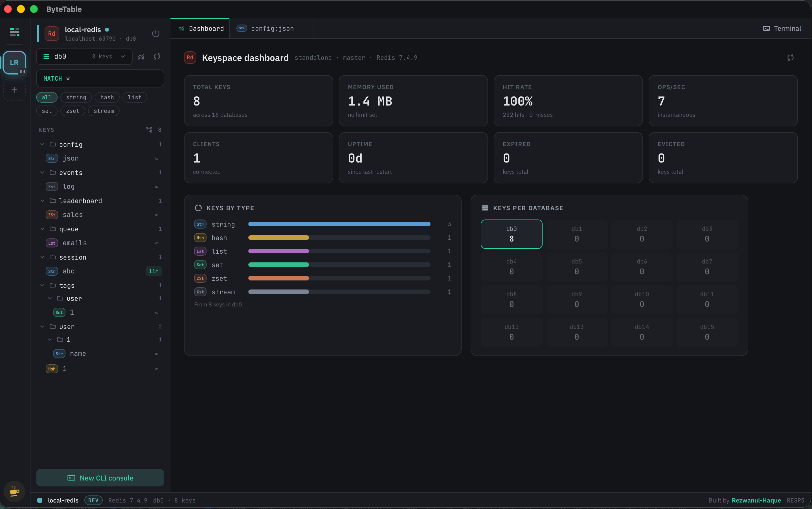Click the Str type badge for string row
The height and width of the screenshot is (509, 812).
(x=200, y=224)
